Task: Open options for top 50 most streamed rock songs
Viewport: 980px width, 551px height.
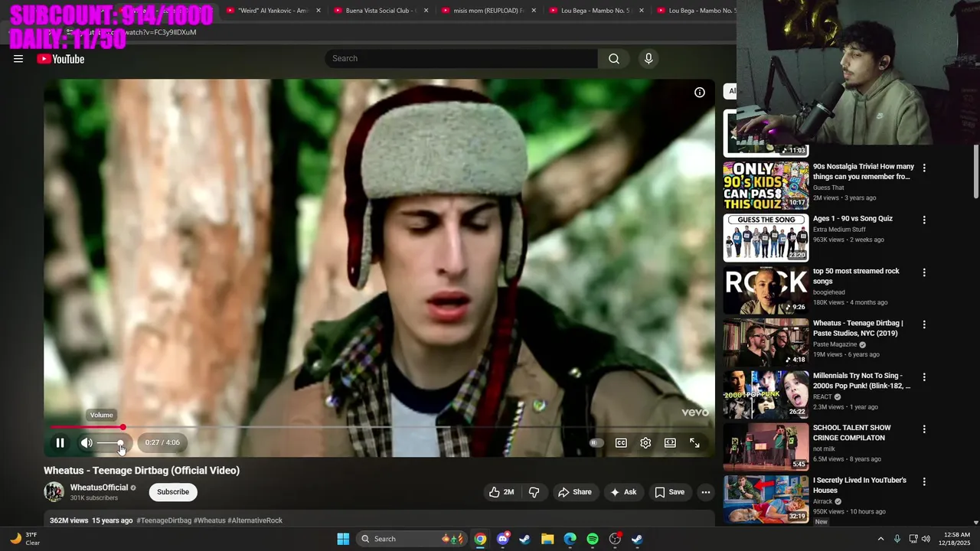Action: [x=924, y=272]
